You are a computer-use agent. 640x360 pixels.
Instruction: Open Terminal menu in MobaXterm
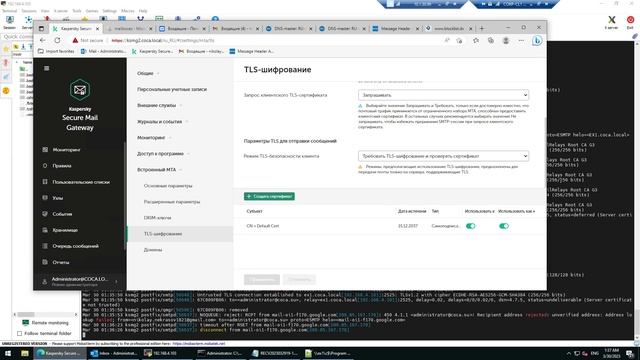[x=9, y=11]
